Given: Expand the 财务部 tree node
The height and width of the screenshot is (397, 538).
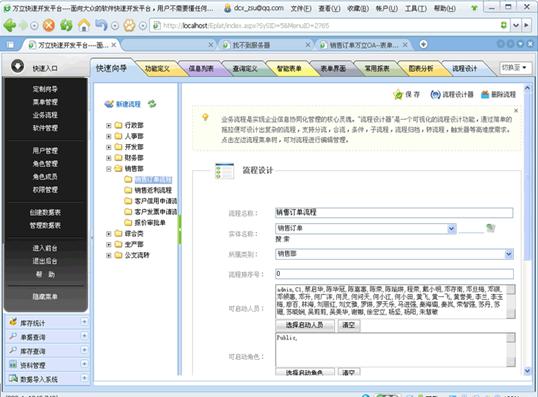Looking at the screenshot, I should (108, 158).
